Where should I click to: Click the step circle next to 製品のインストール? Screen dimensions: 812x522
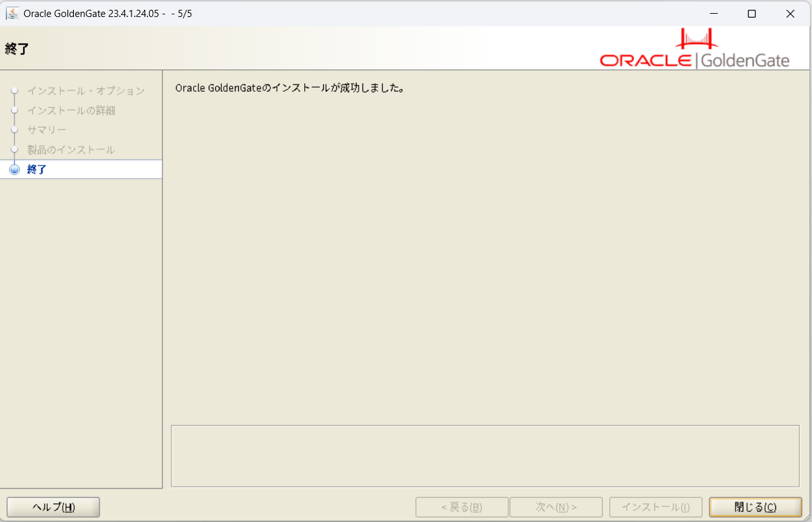click(14, 149)
